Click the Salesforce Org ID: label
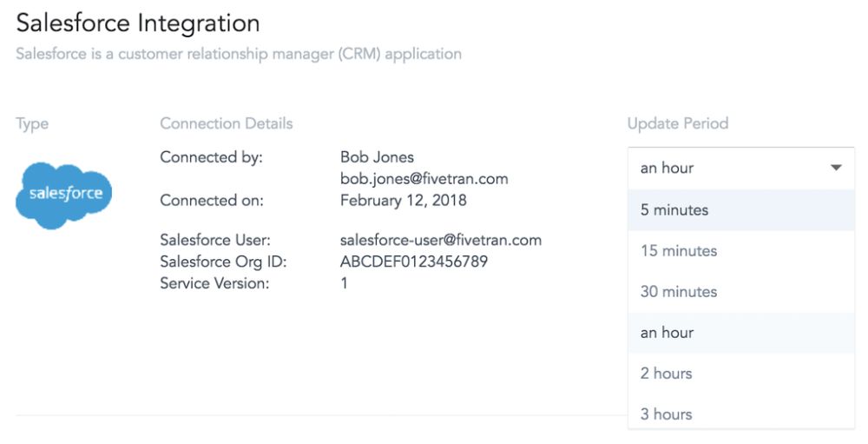868x444 pixels. (224, 262)
